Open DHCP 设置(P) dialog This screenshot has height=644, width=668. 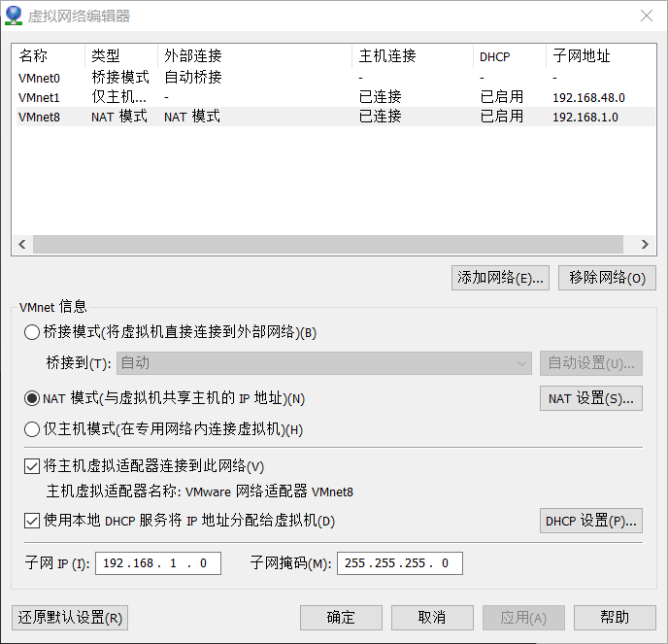coord(591,521)
